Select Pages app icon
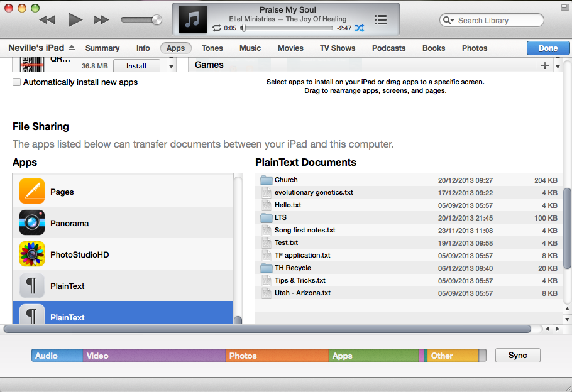 pos(32,191)
